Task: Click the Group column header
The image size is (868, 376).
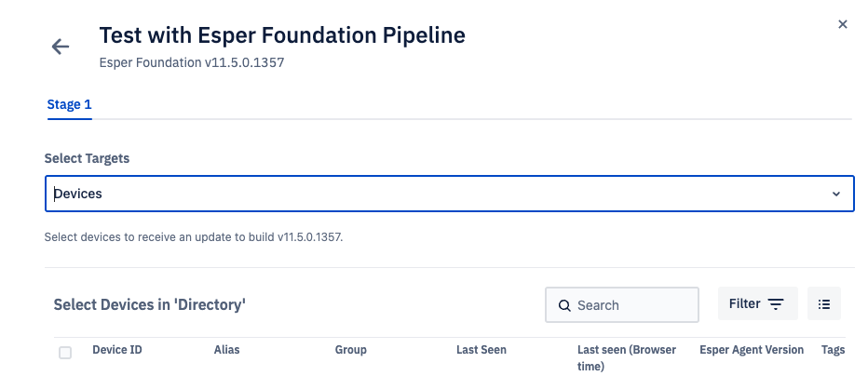Action: 350,350
